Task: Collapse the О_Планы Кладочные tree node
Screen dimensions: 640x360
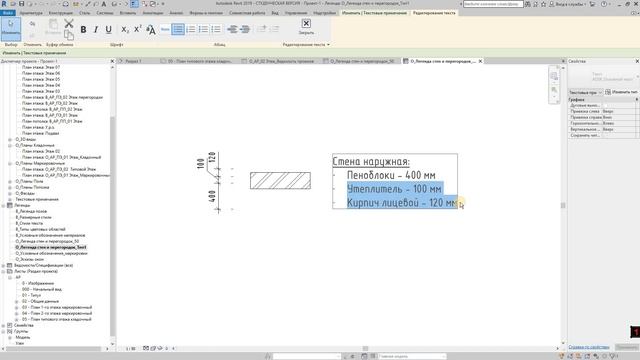Action: pyautogui.click(x=10, y=145)
